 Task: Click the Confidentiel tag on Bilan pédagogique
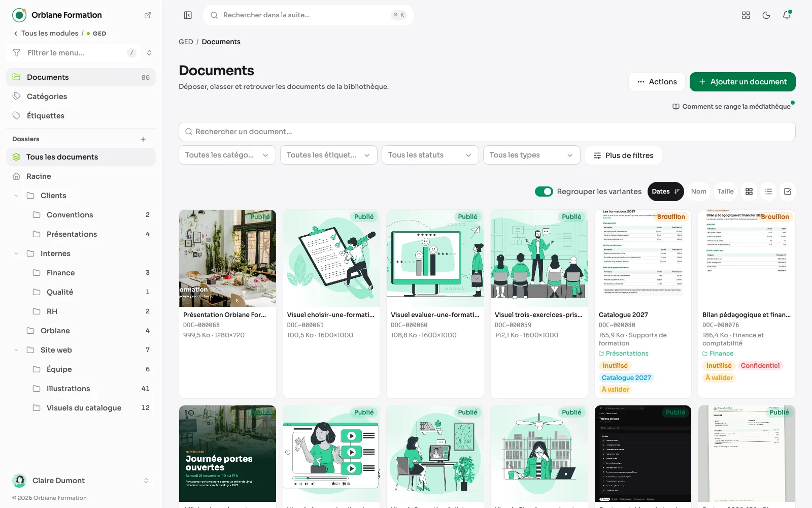coord(760,366)
